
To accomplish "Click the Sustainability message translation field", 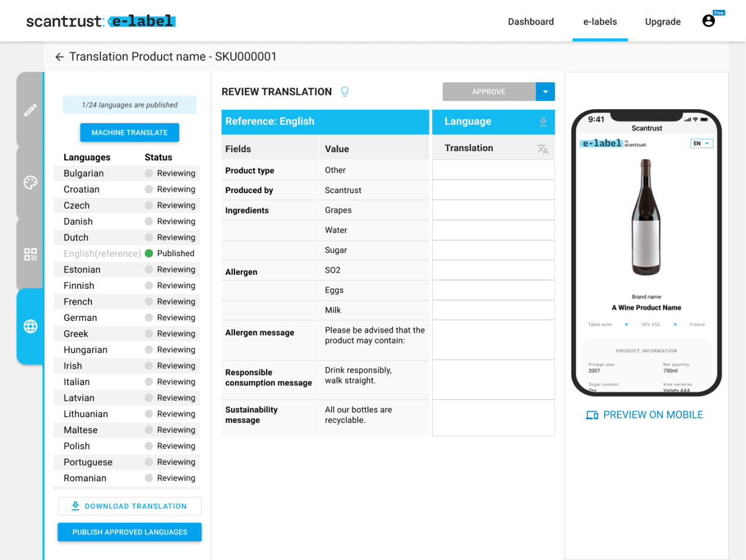I will pos(493,418).
